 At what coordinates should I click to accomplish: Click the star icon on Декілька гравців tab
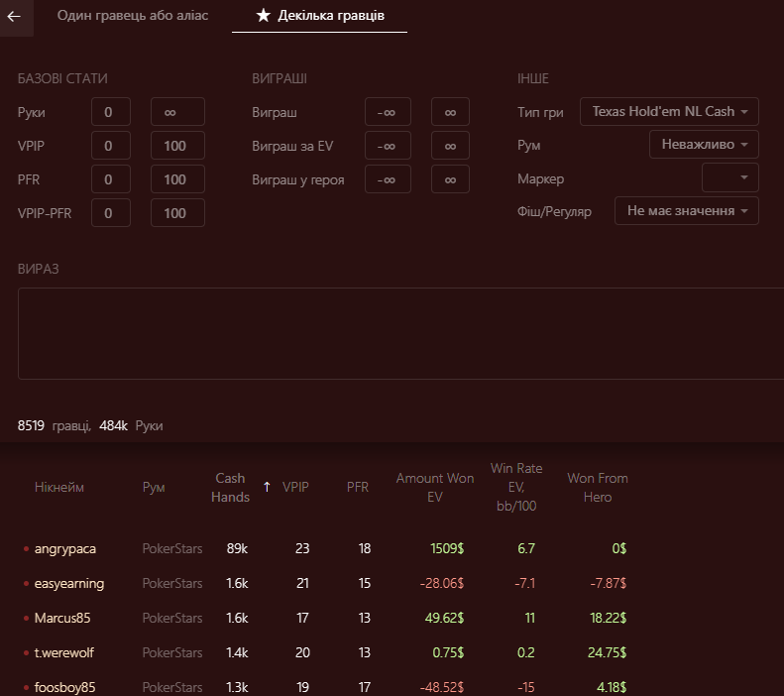click(263, 15)
